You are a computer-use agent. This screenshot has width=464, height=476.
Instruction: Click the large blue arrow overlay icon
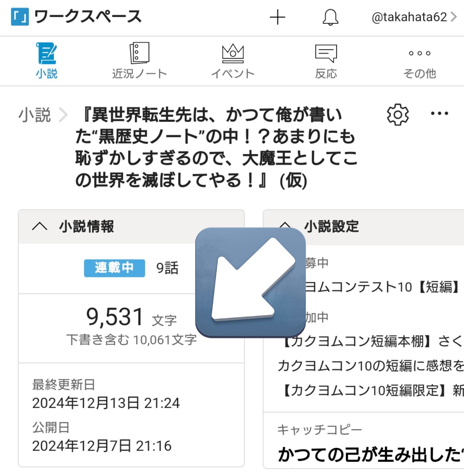click(x=250, y=282)
